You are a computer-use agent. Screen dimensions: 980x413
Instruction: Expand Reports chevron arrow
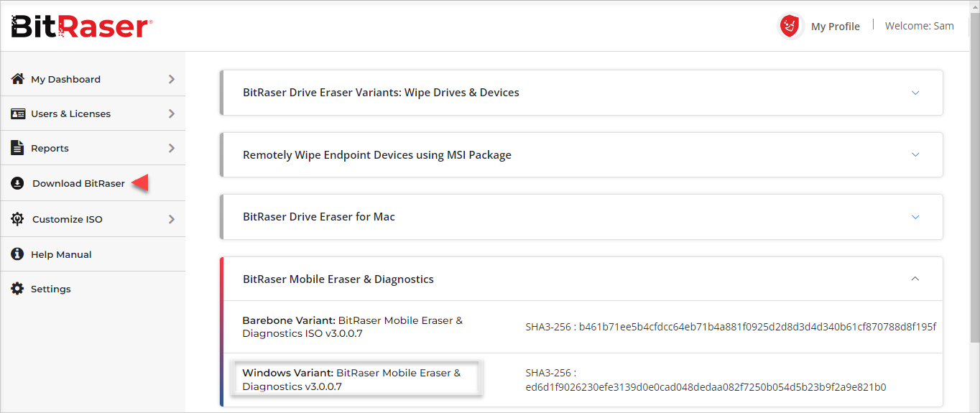click(171, 148)
